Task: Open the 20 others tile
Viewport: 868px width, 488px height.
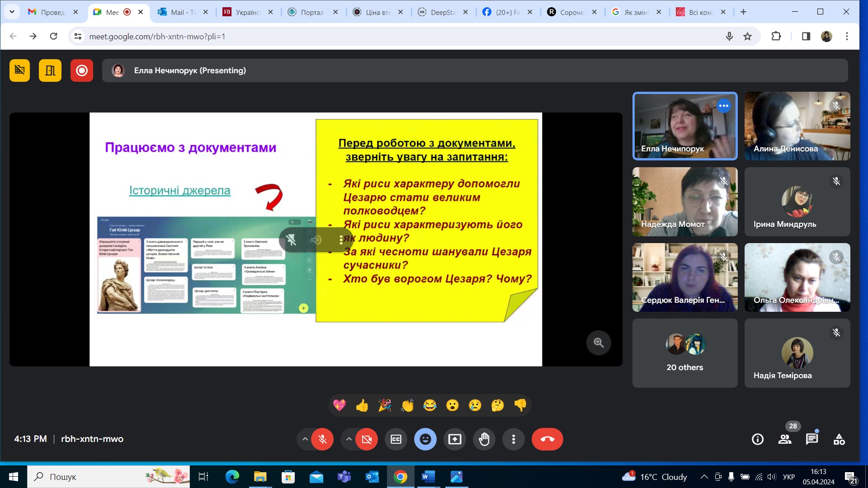Action: click(685, 353)
